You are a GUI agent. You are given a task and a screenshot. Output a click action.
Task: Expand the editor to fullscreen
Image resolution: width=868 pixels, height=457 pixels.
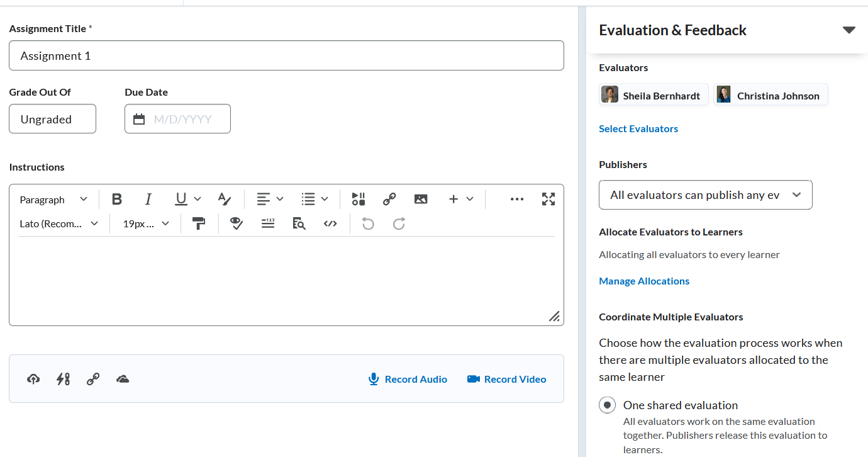point(548,200)
